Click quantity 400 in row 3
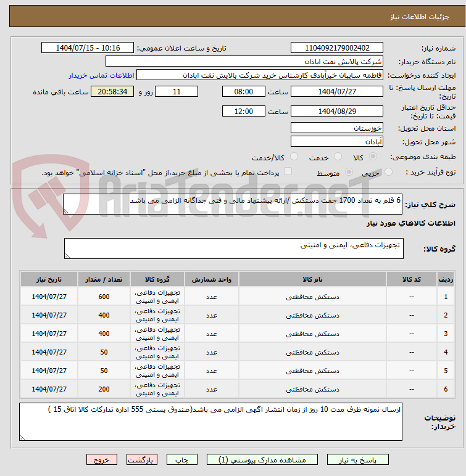Viewport: 466px width, 476px height. pos(104,334)
